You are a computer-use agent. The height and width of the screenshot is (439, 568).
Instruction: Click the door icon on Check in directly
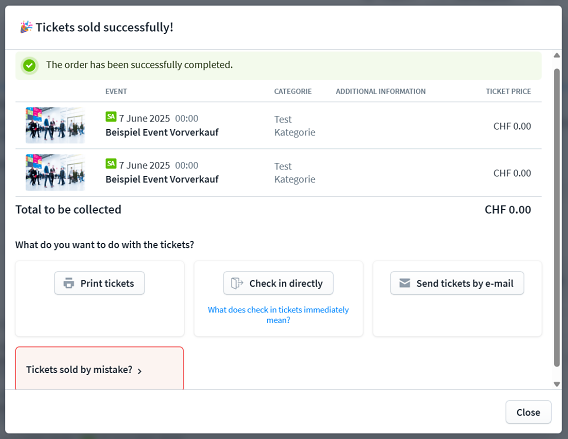[x=237, y=283]
